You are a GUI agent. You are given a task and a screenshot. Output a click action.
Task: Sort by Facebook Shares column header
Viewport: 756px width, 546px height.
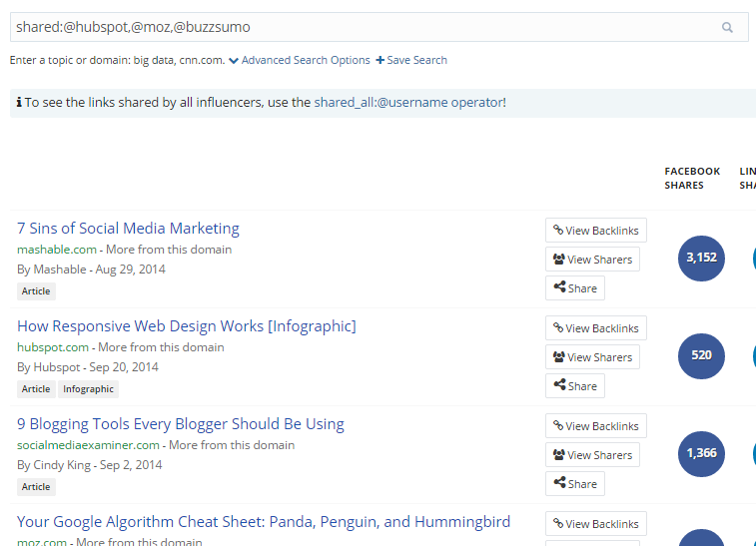coord(692,179)
